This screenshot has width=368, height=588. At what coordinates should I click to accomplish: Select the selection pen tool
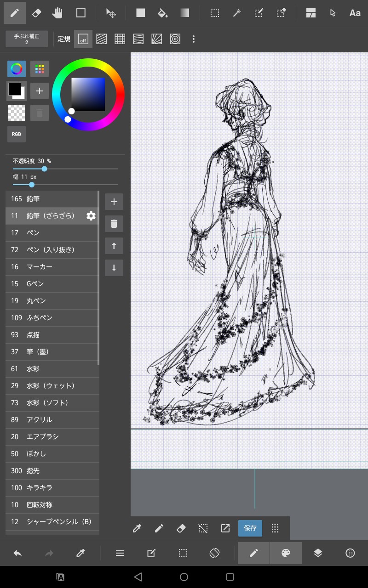(259, 13)
